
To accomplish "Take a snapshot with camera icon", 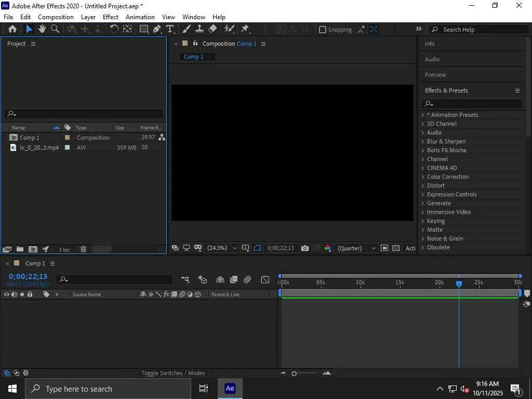I will tap(305, 248).
